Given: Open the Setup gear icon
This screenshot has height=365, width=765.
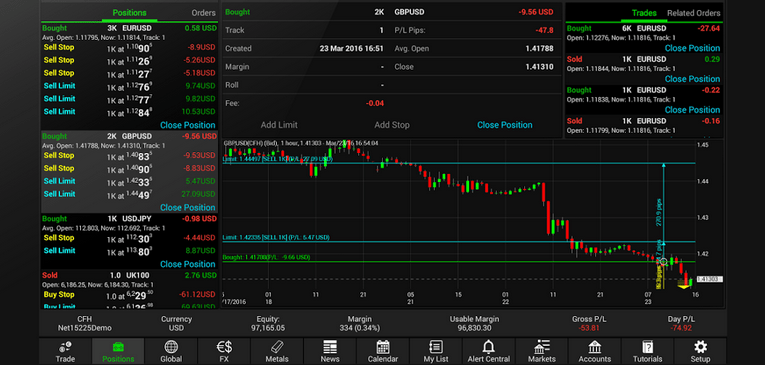Looking at the screenshot, I should pos(701,347).
